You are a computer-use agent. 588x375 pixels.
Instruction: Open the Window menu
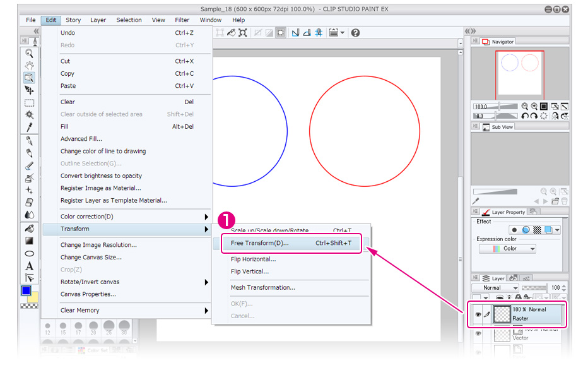(210, 20)
